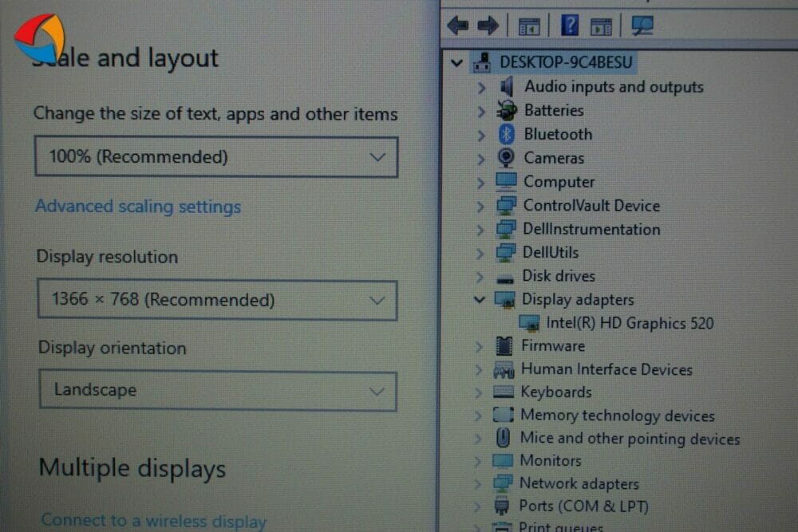Select the DellInstrumentation label
This screenshot has height=532, width=798.
[592, 229]
